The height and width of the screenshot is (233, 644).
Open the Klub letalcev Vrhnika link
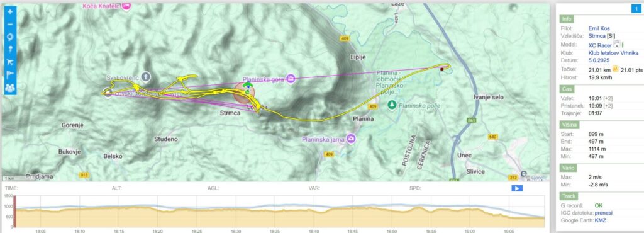[613, 53]
